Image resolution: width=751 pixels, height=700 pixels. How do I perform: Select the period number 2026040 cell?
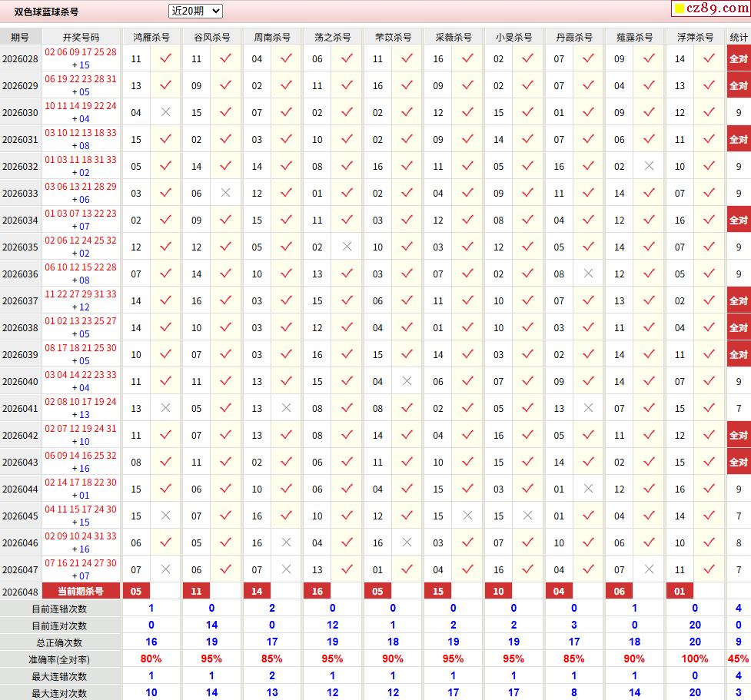[20, 381]
